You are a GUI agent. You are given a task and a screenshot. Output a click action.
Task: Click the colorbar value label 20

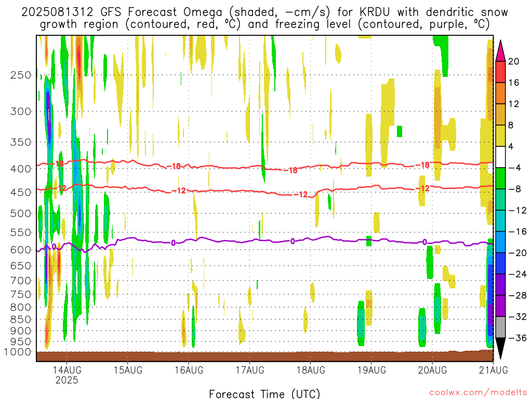coord(514,61)
